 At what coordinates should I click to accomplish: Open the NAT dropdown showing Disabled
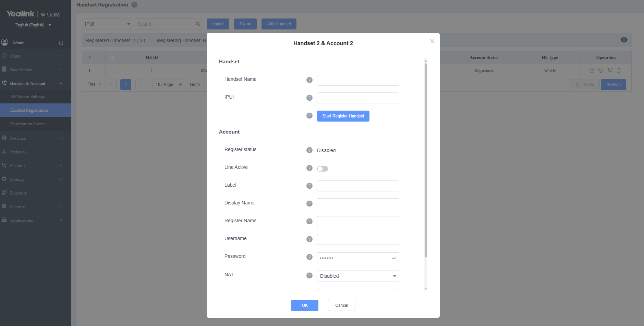click(357, 276)
